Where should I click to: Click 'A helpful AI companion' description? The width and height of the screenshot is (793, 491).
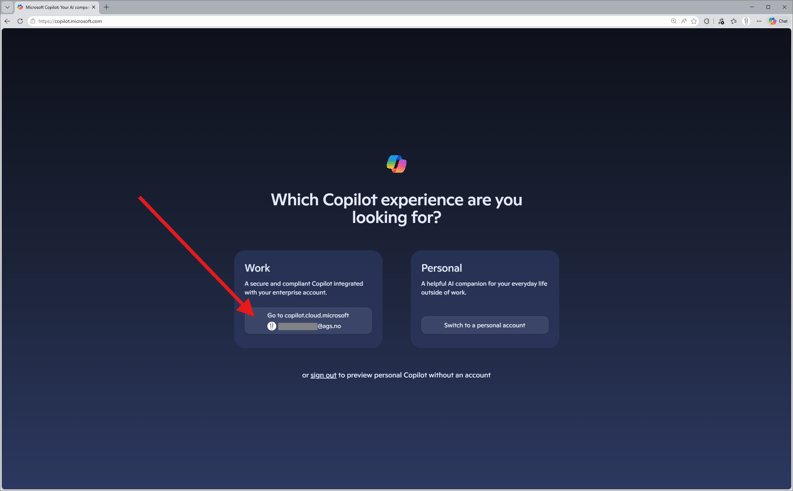pos(484,288)
